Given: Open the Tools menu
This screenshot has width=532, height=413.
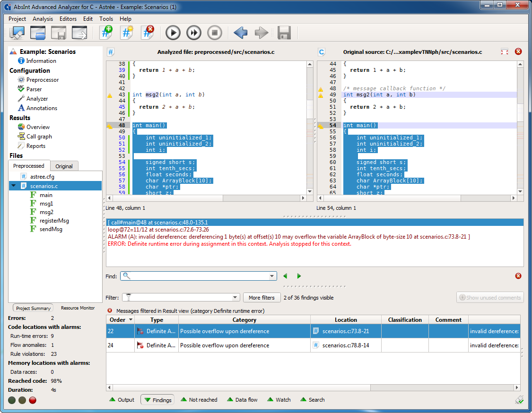Looking at the screenshot, I should pos(106,19).
